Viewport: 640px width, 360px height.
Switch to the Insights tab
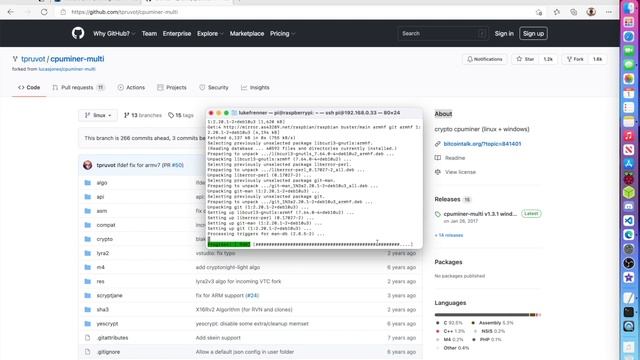(x=255, y=87)
